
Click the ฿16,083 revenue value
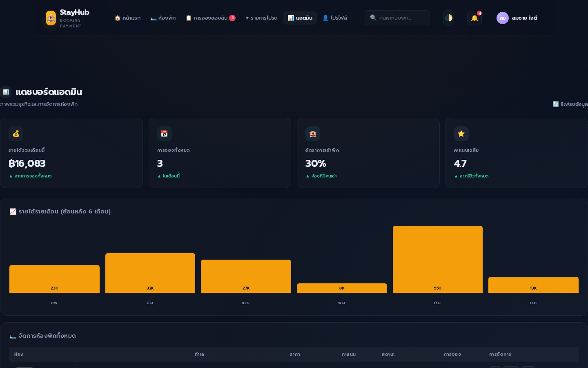click(27, 164)
